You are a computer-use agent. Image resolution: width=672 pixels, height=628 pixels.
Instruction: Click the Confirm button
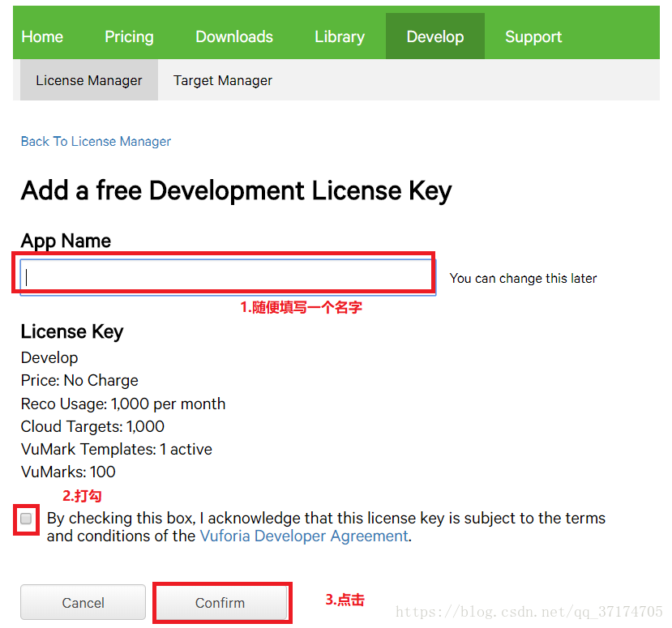(x=220, y=602)
